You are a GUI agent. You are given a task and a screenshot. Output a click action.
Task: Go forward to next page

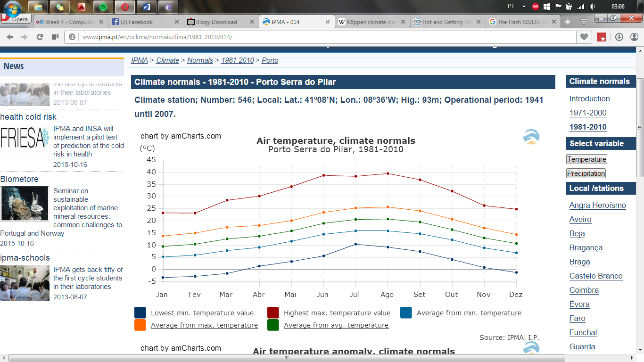(25, 37)
